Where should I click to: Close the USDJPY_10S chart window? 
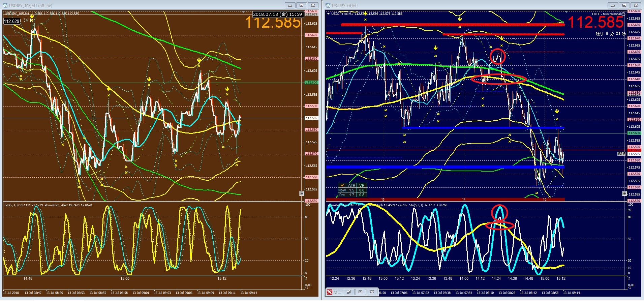(x=313, y=5)
